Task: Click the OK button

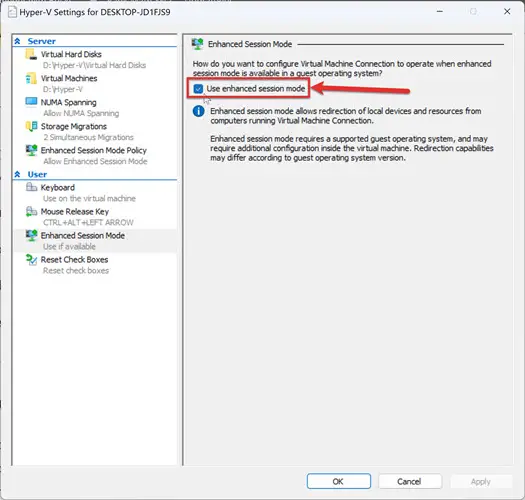Action: click(x=339, y=481)
